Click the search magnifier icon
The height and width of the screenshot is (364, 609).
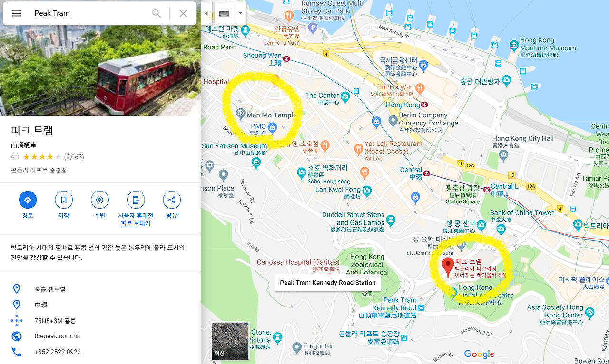point(157,13)
